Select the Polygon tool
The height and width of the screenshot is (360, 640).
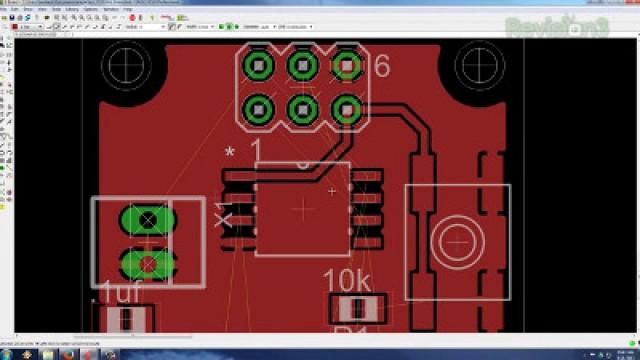pos(9,160)
